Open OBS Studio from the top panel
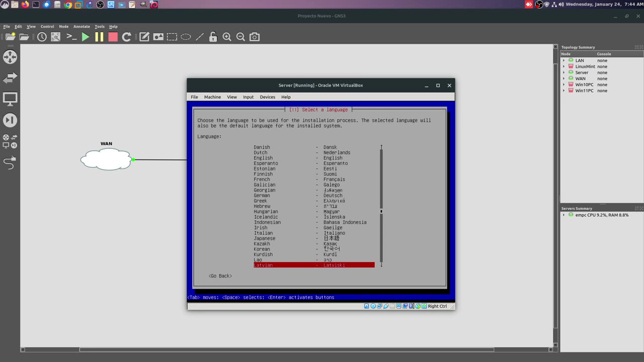The image size is (644, 362). point(100,5)
